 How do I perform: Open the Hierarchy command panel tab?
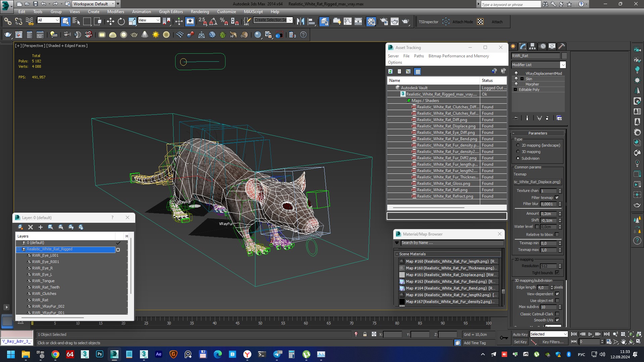tap(532, 46)
